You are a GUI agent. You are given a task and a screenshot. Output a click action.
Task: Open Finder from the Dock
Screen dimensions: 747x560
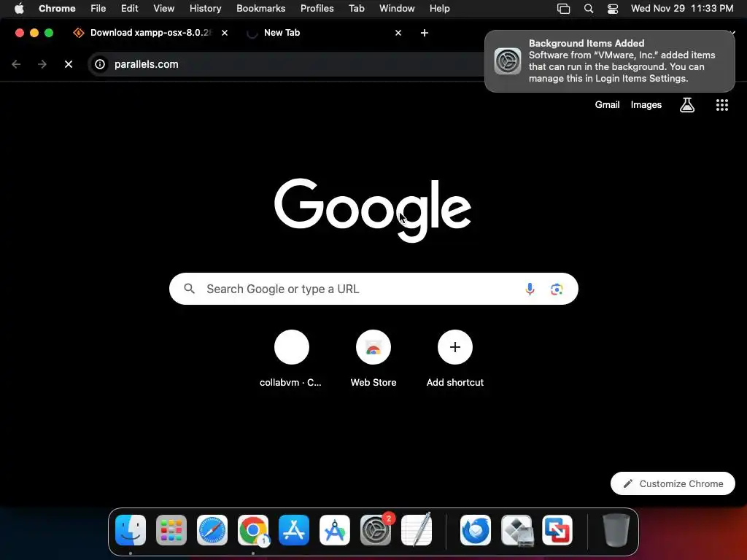pyautogui.click(x=131, y=529)
